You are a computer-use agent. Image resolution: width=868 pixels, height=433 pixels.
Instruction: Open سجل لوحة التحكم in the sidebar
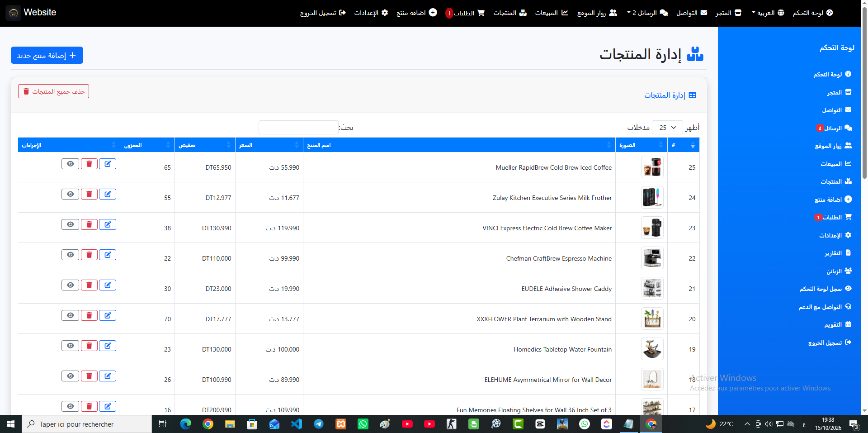pos(826,289)
